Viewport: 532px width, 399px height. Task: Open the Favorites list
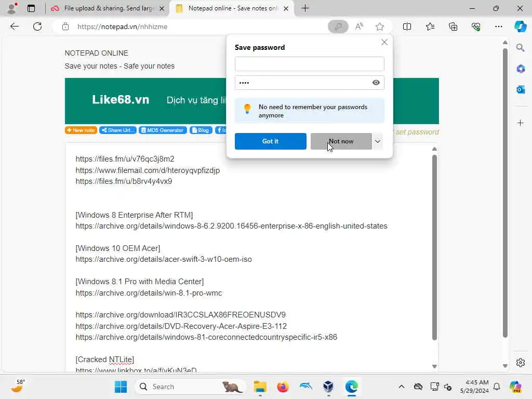430,26
